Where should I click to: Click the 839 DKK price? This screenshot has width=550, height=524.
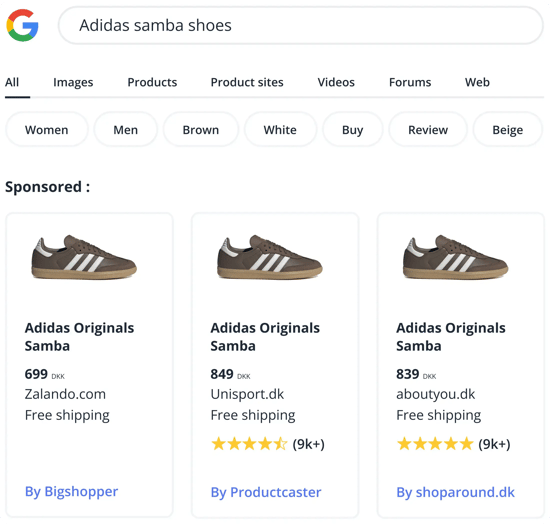click(x=416, y=374)
